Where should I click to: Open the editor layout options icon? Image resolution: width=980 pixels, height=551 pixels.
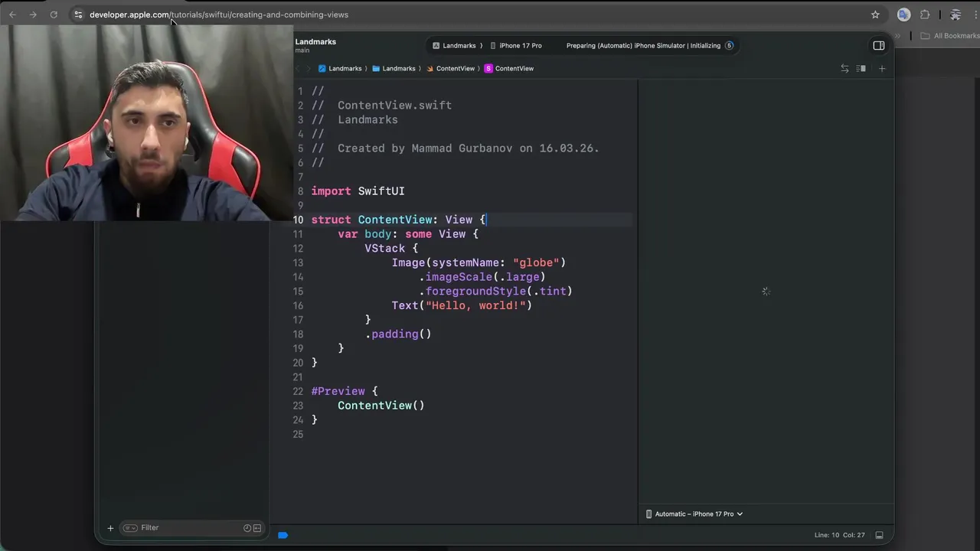[861, 69]
